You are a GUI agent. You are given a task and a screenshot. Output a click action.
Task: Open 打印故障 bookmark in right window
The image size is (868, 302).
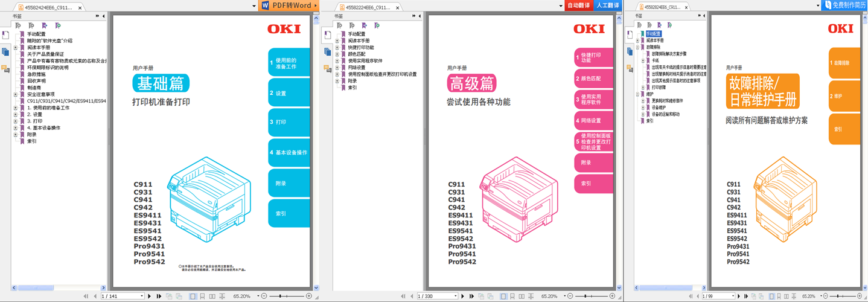click(x=659, y=88)
